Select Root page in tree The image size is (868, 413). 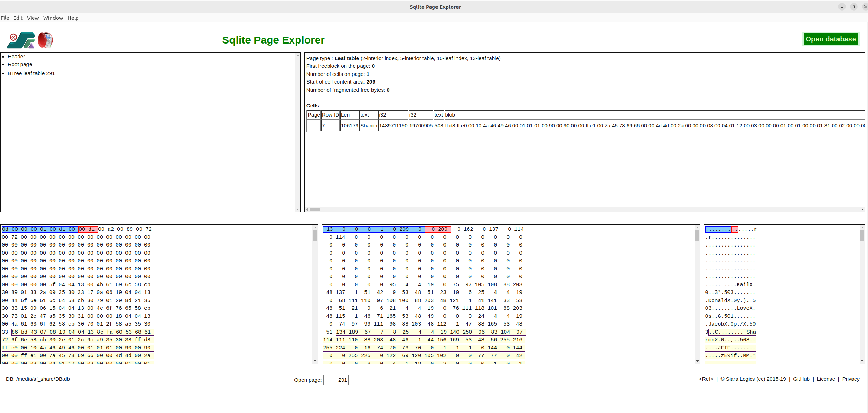point(20,64)
